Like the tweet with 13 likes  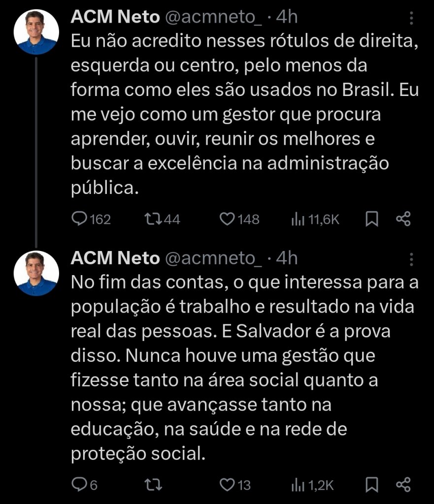[227, 485]
